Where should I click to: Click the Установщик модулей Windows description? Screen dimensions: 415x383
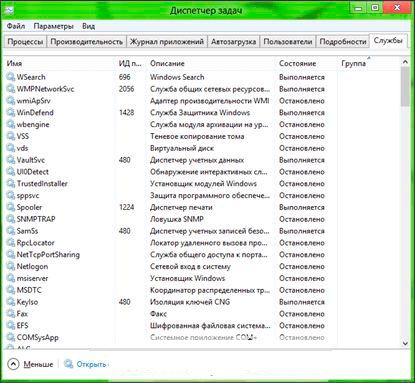click(x=203, y=184)
